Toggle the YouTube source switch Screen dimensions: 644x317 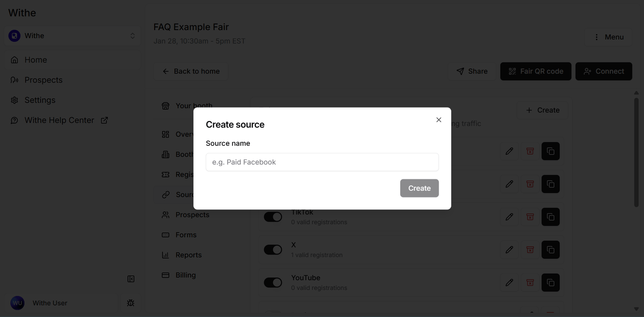[273, 282]
